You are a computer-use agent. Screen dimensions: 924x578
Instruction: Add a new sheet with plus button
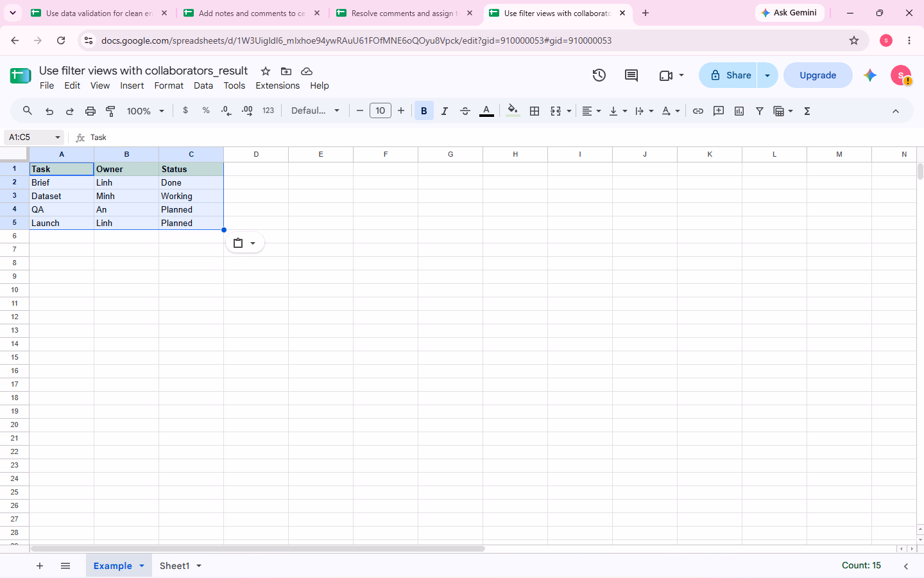point(40,566)
